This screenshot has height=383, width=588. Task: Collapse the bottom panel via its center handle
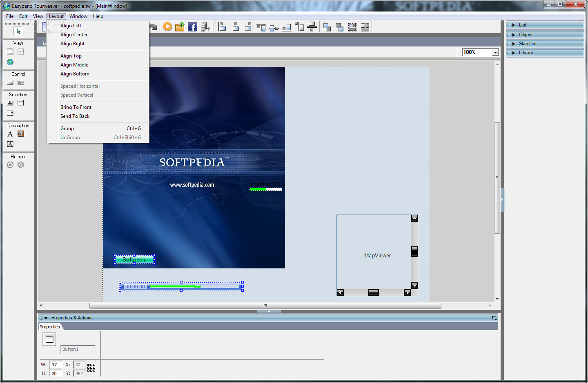[x=269, y=312]
